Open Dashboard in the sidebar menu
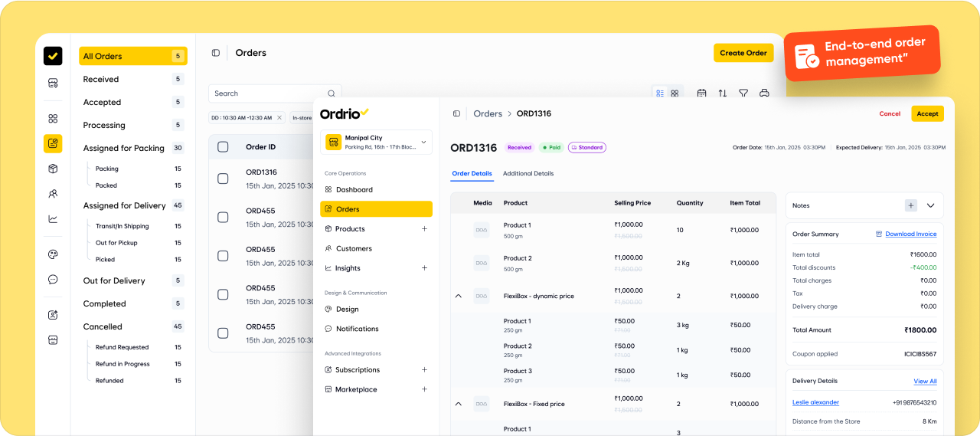Viewport: 980px width, 436px height. (354, 189)
